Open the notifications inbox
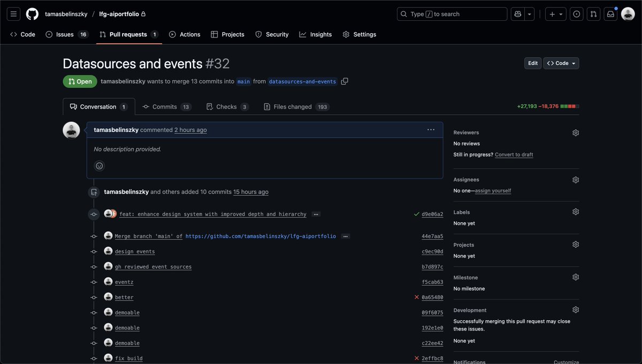642x364 pixels. point(610,13)
